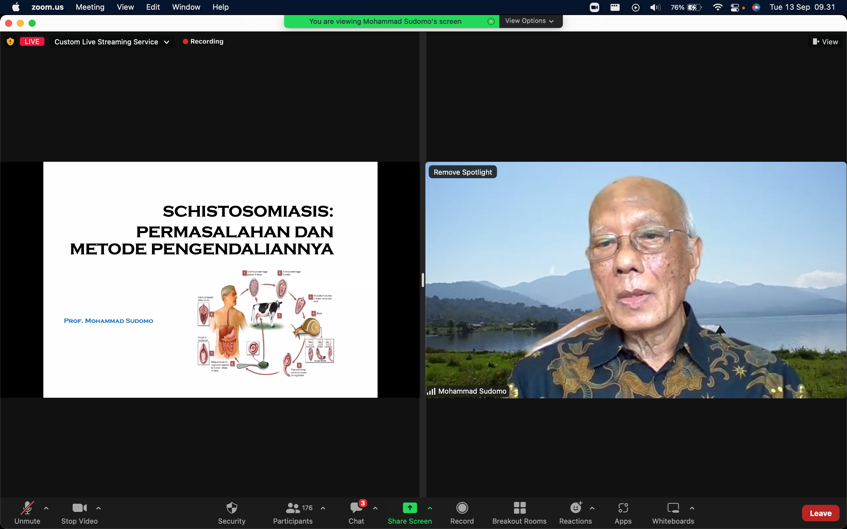Image resolution: width=847 pixels, height=529 pixels.
Task: Open the Apps icon
Action: coord(623,509)
